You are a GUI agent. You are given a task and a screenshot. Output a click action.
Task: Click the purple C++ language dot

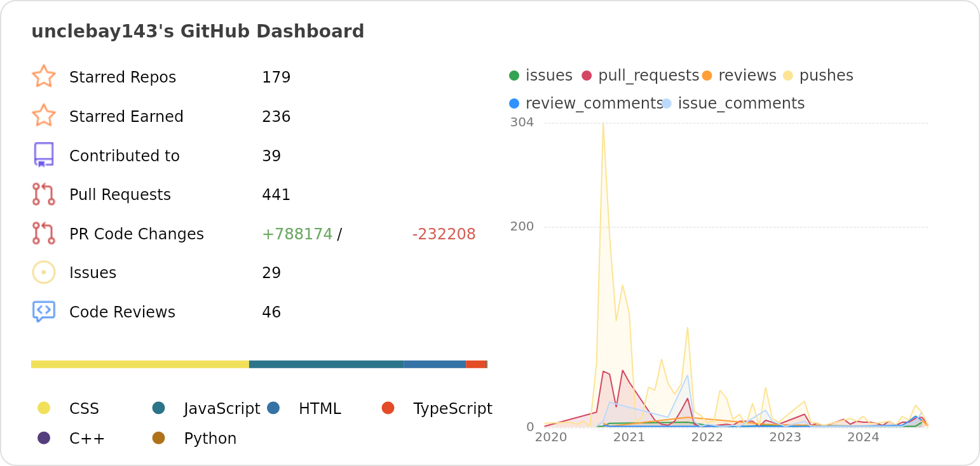[44, 437]
